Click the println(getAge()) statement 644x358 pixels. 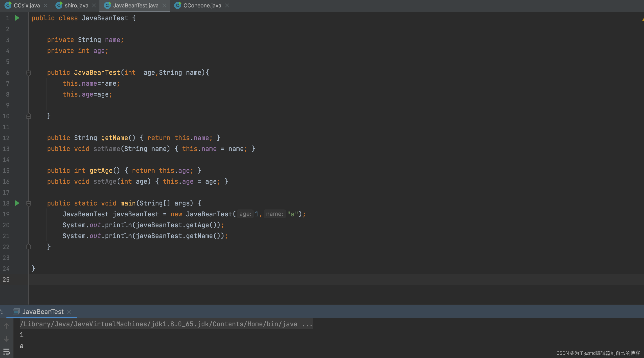[143, 225]
